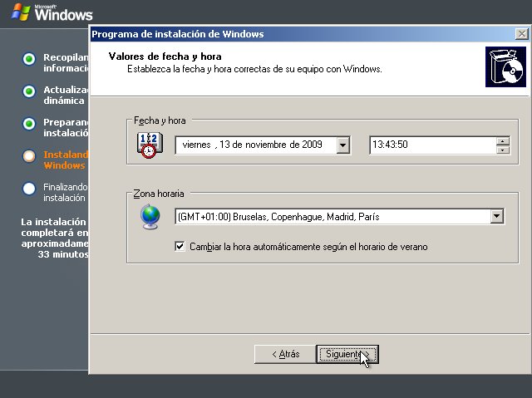The image size is (532, 398).
Task: Close the Windows setup dialog
Action: point(521,34)
